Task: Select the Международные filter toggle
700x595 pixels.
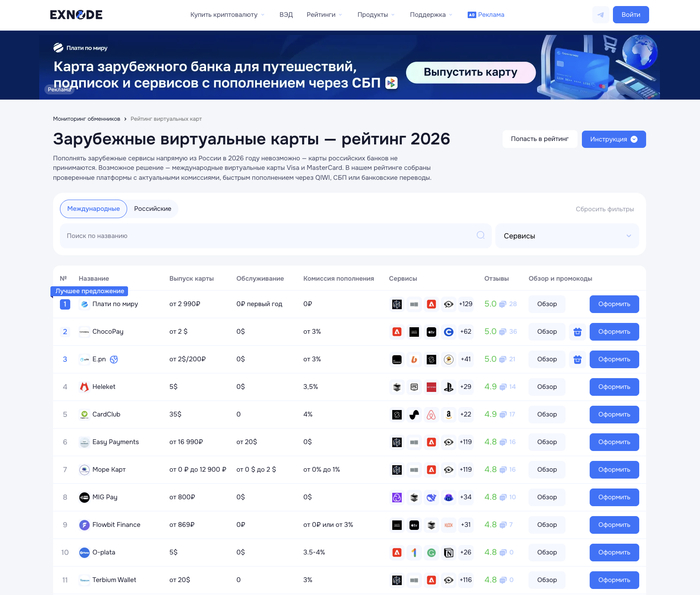Action: (x=92, y=209)
